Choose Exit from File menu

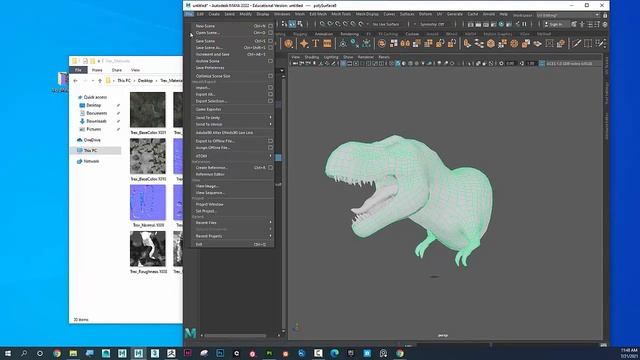232,244
